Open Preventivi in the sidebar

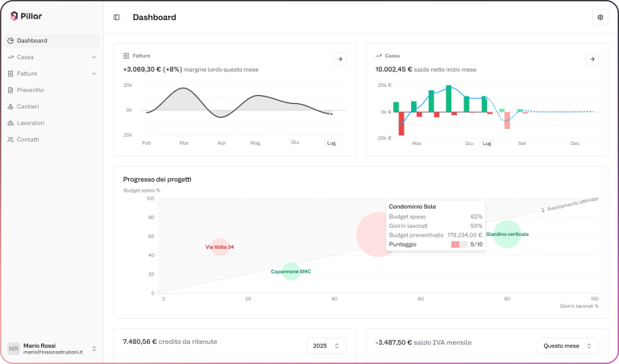point(53,90)
